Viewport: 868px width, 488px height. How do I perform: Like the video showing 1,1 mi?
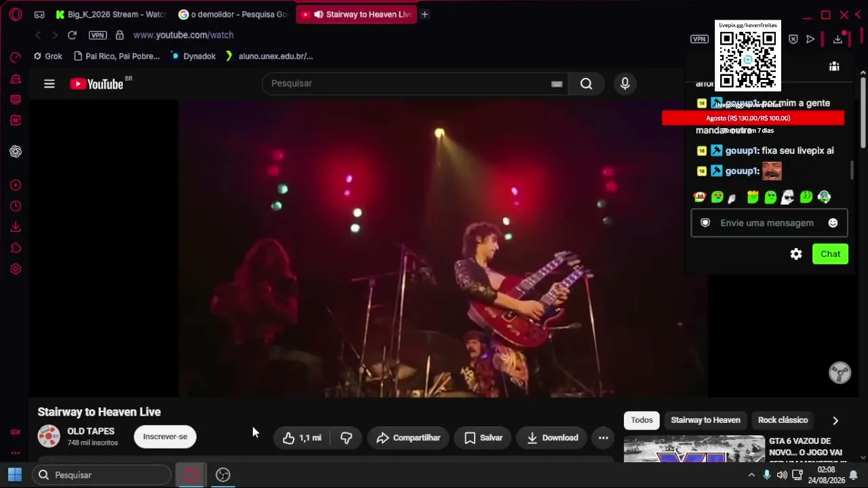pyautogui.click(x=302, y=438)
